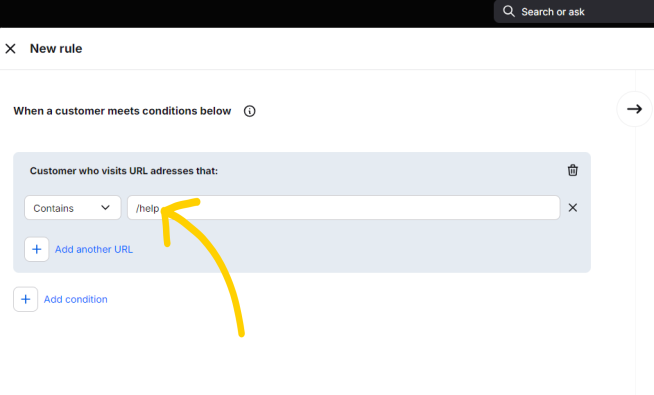The height and width of the screenshot is (395, 654).
Task: Click the Customer who visits URL label
Action: pyautogui.click(x=124, y=171)
